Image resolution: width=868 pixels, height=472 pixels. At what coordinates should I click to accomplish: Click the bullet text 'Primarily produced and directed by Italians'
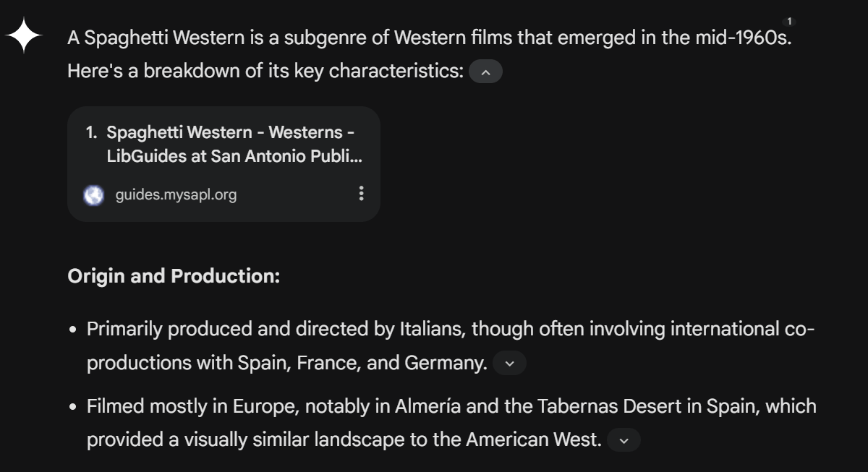click(276, 330)
